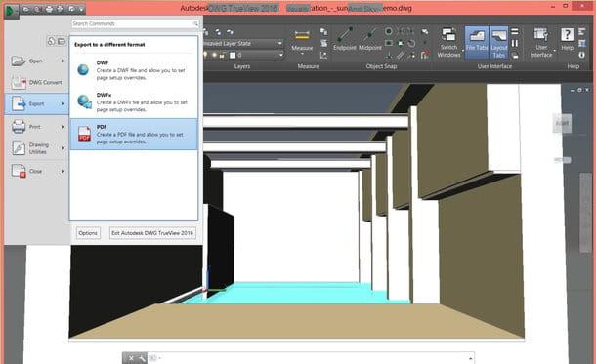Click the Layers panel title
The height and width of the screenshot is (364, 596).
pos(242,66)
